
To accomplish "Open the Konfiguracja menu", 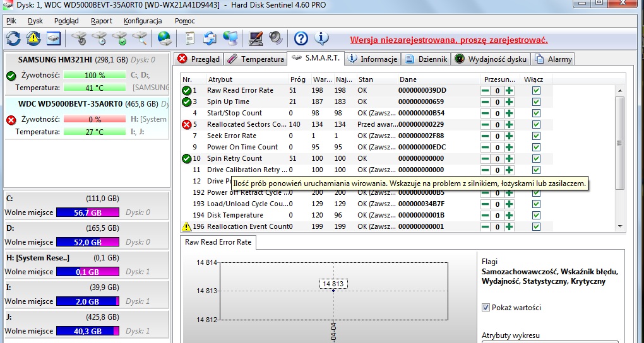I will [143, 21].
